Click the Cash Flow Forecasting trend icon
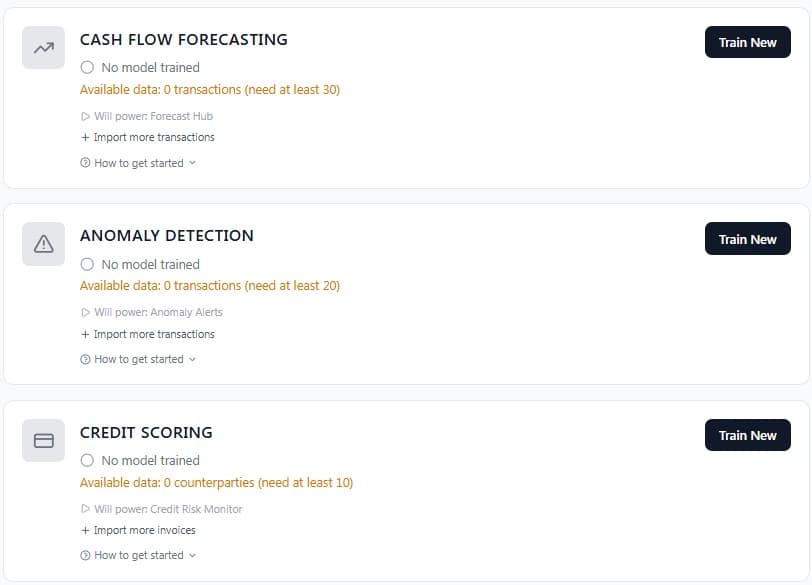Image resolution: width=812 pixels, height=585 pixels. pyautogui.click(x=43, y=47)
